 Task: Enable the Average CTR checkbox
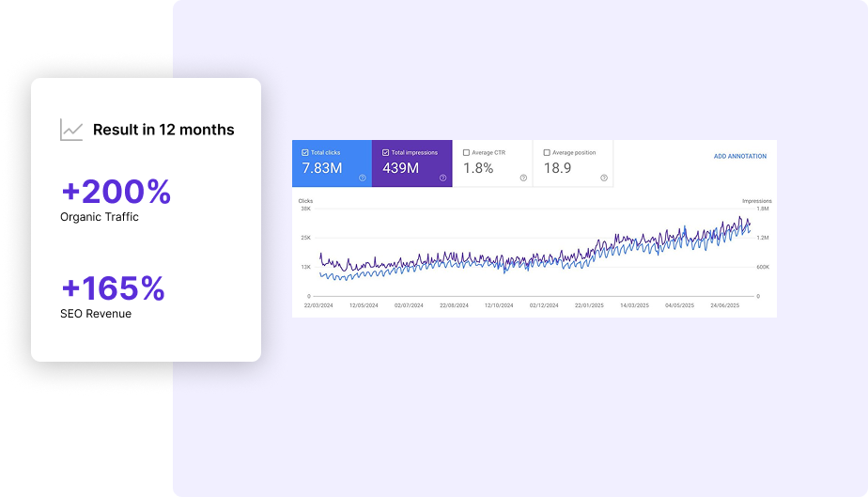coord(467,152)
